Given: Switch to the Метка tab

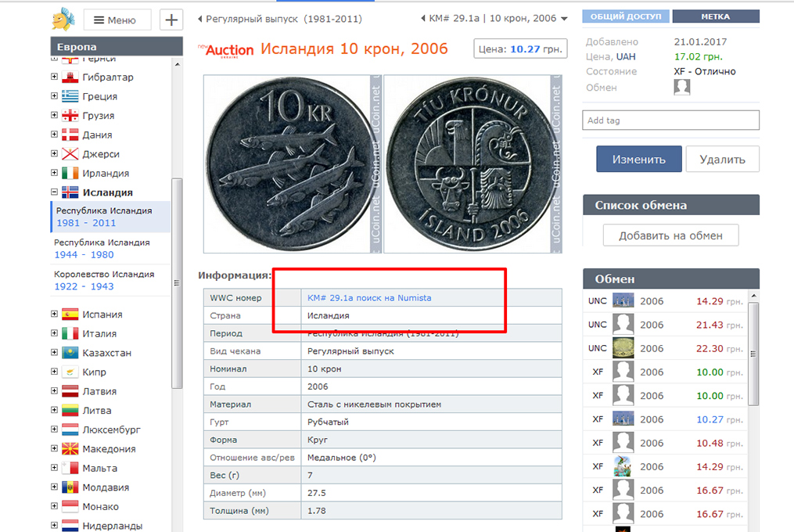Looking at the screenshot, I should [716, 16].
